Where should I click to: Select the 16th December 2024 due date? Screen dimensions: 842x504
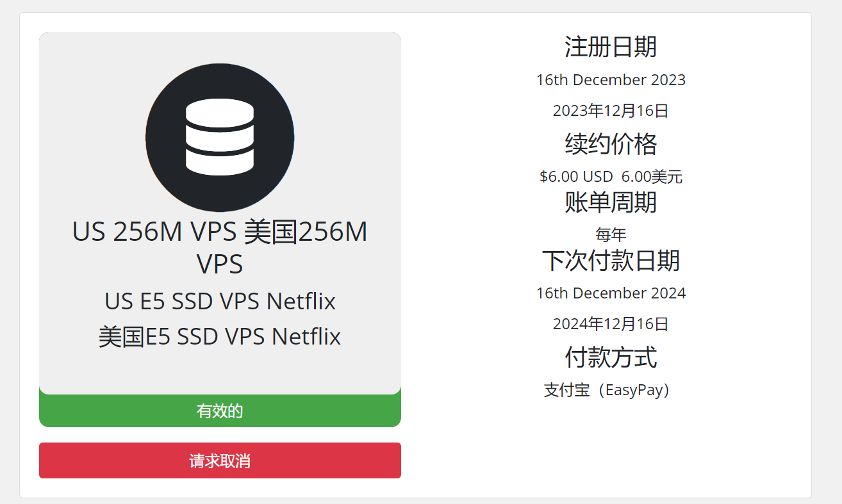click(x=611, y=293)
